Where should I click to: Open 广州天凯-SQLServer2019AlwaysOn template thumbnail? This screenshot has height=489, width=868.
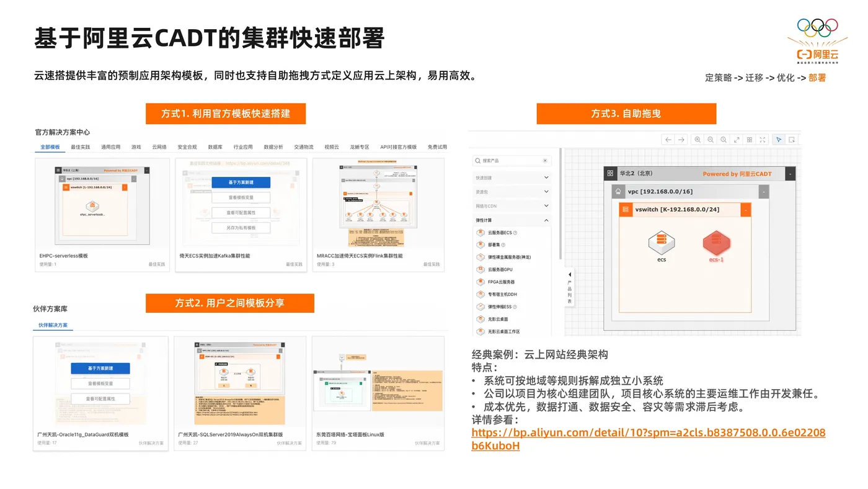pyautogui.click(x=240, y=382)
